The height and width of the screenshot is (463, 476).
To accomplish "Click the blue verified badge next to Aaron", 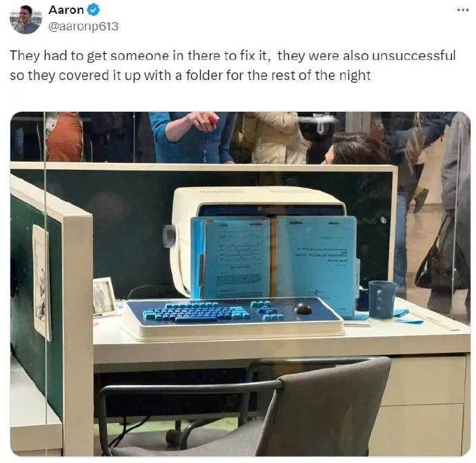I will click(x=94, y=10).
